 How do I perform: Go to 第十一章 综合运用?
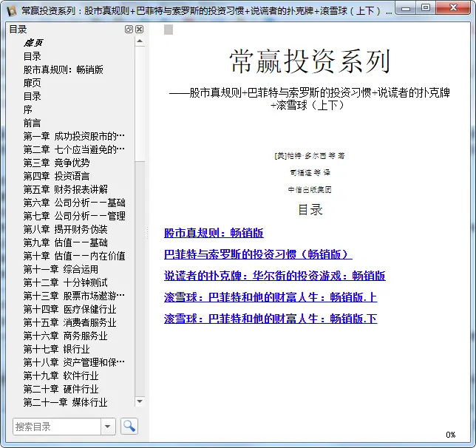coord(61,269)
